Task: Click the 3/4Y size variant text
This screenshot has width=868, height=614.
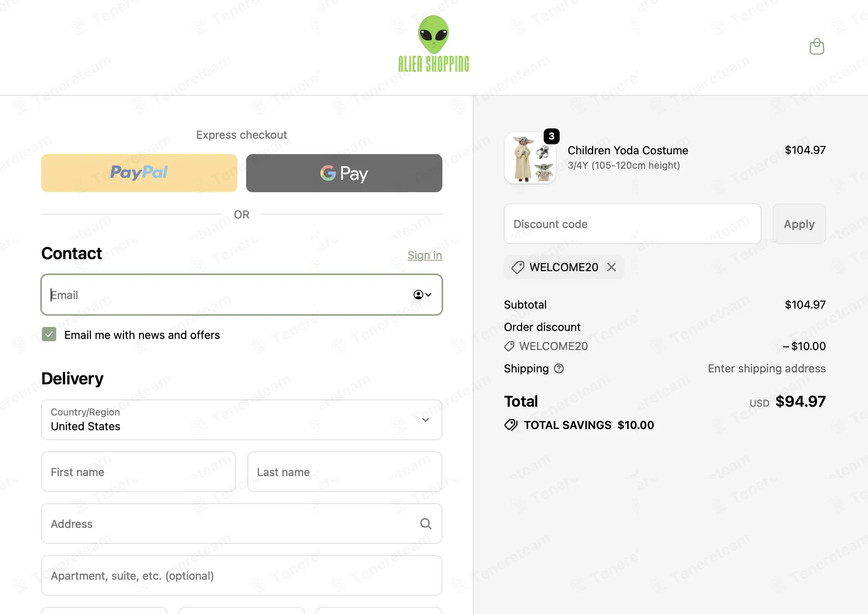Action: point(624,165)
